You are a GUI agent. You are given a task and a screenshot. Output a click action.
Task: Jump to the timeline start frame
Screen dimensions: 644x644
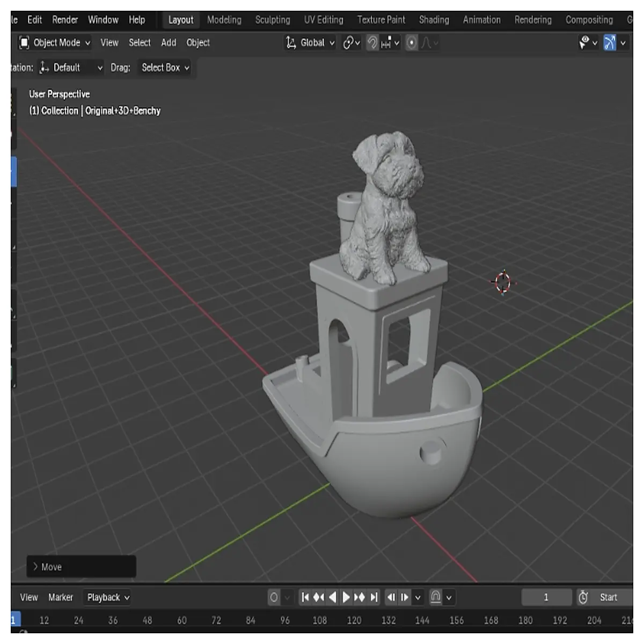[x=305, y=597]
